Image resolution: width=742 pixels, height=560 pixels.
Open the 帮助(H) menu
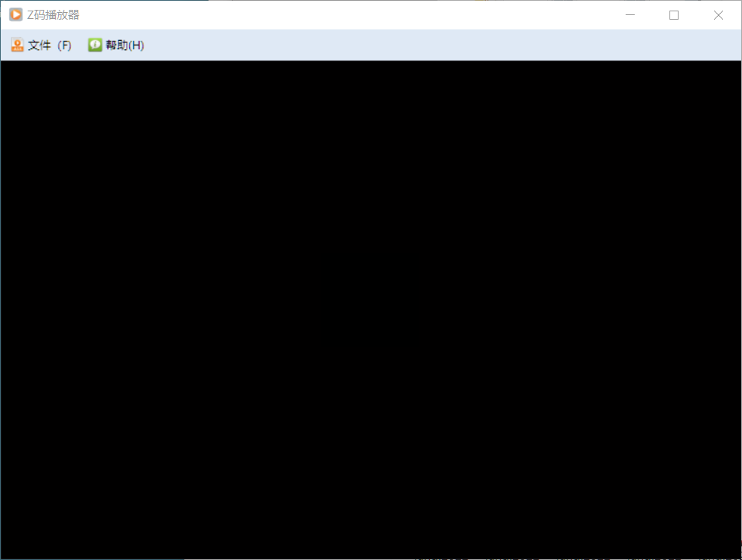coord(116,45)
